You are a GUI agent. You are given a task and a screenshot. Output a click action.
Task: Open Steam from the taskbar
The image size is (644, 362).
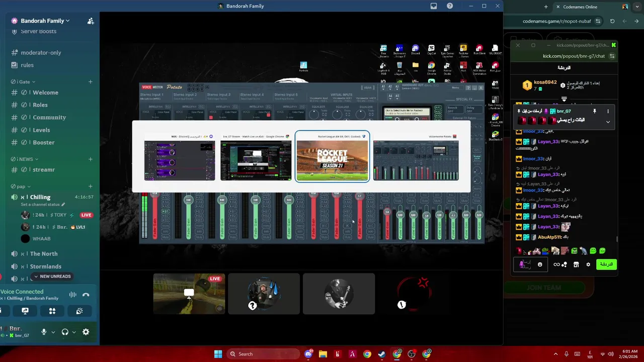382,354
